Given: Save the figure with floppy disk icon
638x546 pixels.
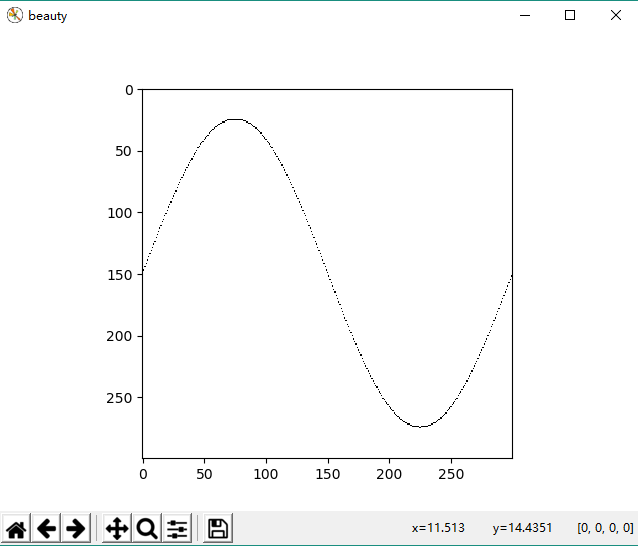Looking at the screenshot, I should coord(218,529).
